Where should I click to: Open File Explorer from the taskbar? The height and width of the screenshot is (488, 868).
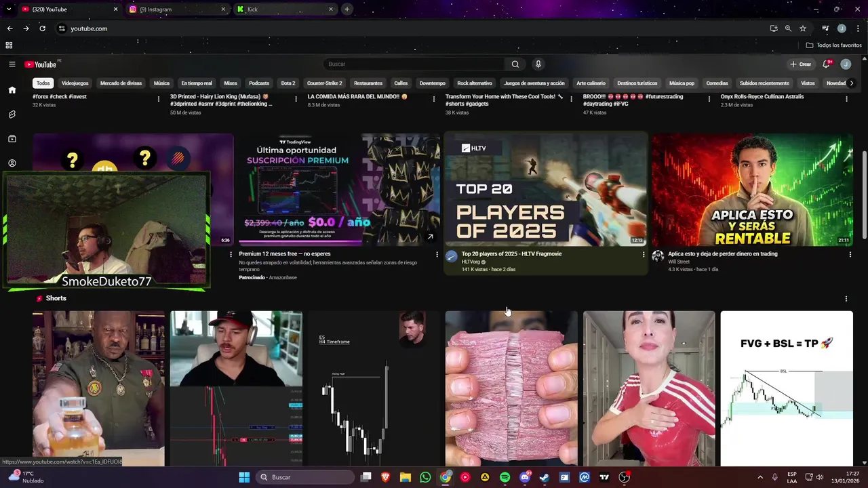406,477
